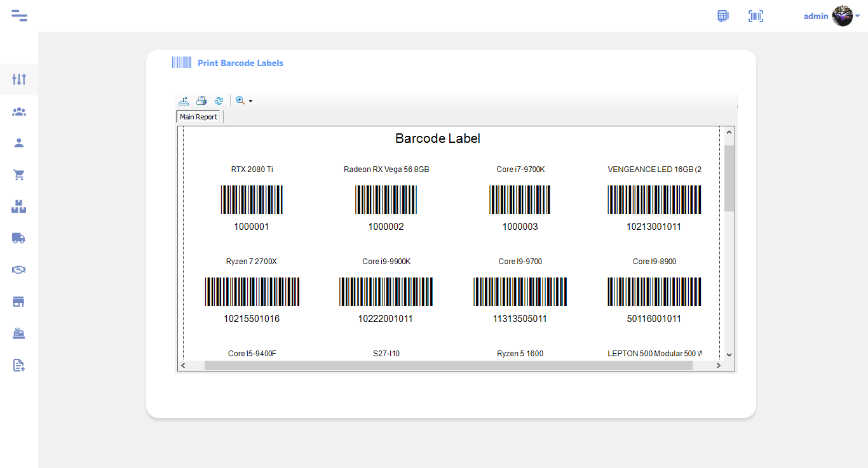Click the Radeon RX Vega 56 8GB barcode image
The image size is (868, 468).
386,199
